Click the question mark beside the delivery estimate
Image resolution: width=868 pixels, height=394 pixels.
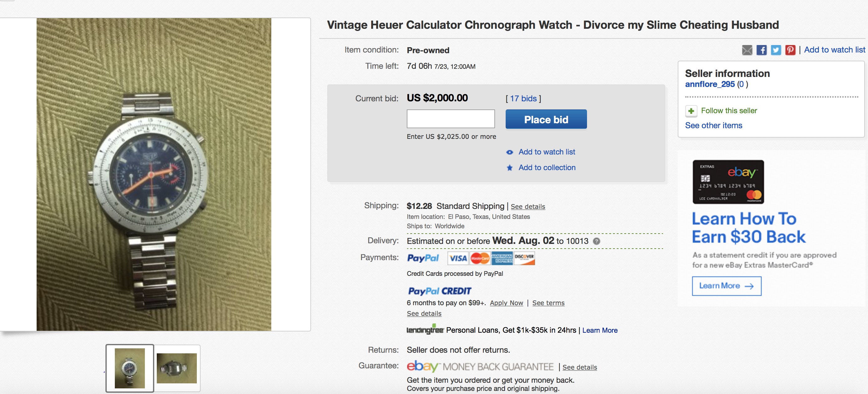point(596,241)
